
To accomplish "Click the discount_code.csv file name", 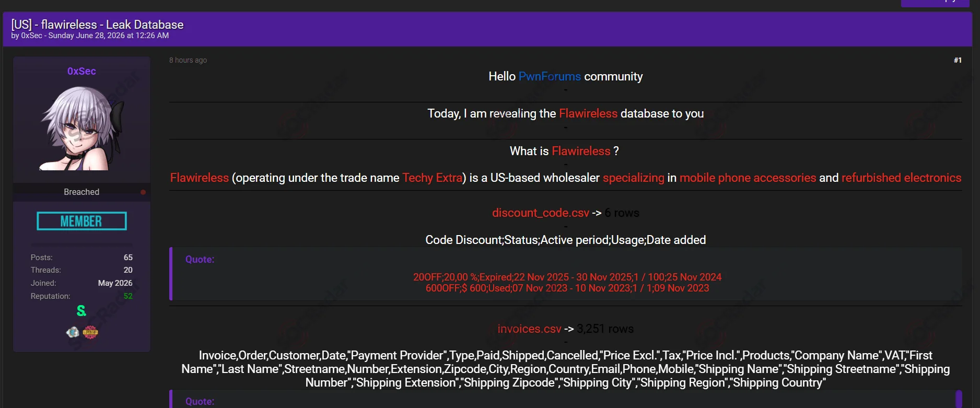I will tap(541, 213).
